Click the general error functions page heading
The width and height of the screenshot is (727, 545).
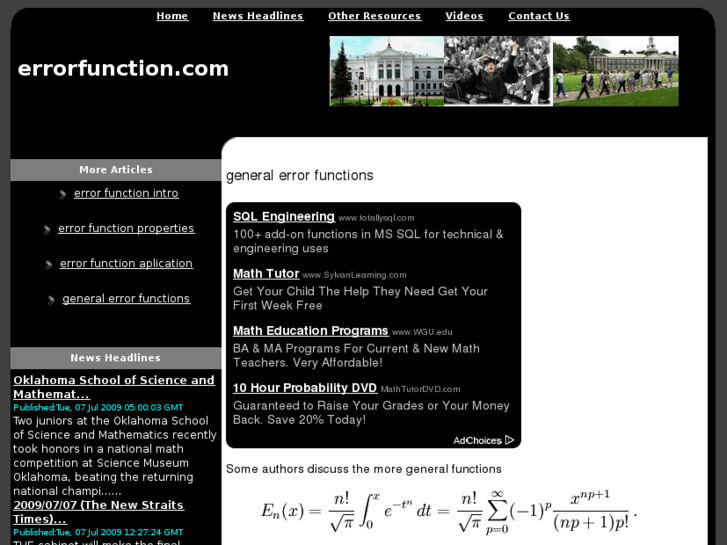point(300,176)
